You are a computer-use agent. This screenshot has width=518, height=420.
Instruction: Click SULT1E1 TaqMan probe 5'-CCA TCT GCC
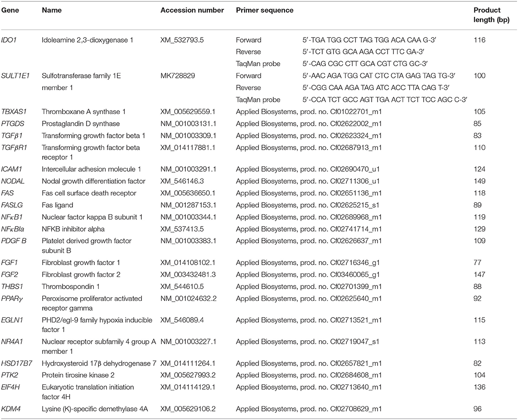[x=385, y=100]
